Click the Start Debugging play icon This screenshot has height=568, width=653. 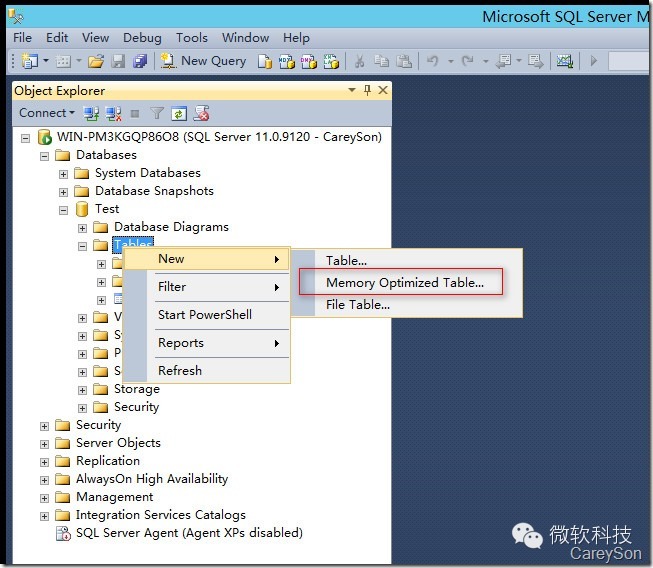[594, 61]
